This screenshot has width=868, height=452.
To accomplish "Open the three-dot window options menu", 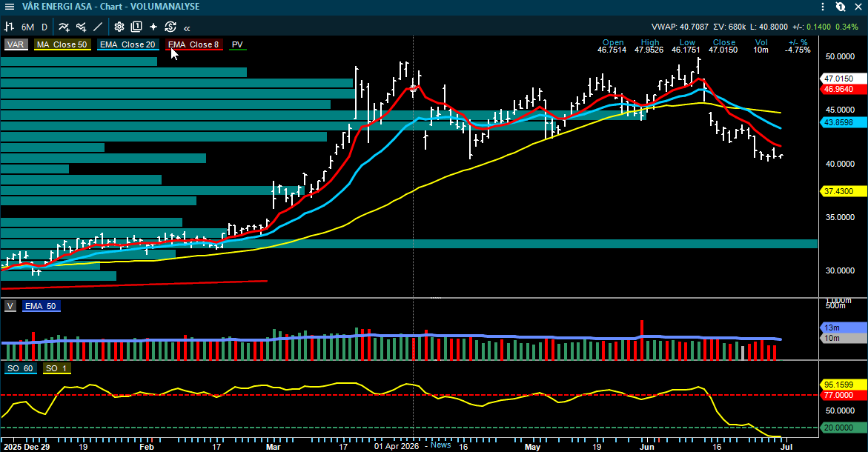I will click(x=824, y=7).
